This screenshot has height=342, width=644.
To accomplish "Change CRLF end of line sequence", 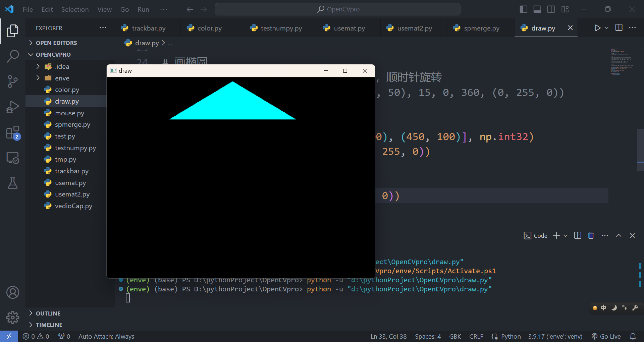I will pyautogui.click(x=476, y=336).
